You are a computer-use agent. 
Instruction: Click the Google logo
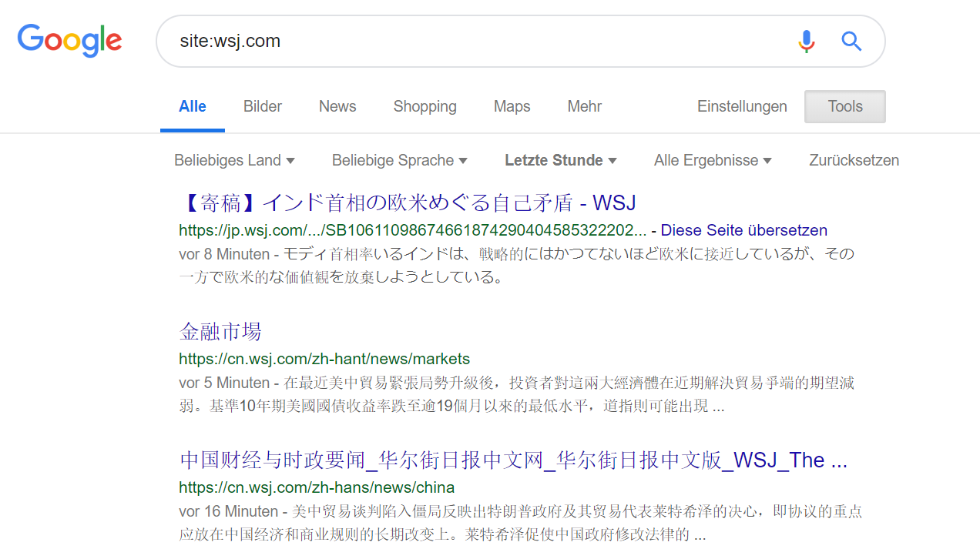pyautogui.click(x=69, y=41)
